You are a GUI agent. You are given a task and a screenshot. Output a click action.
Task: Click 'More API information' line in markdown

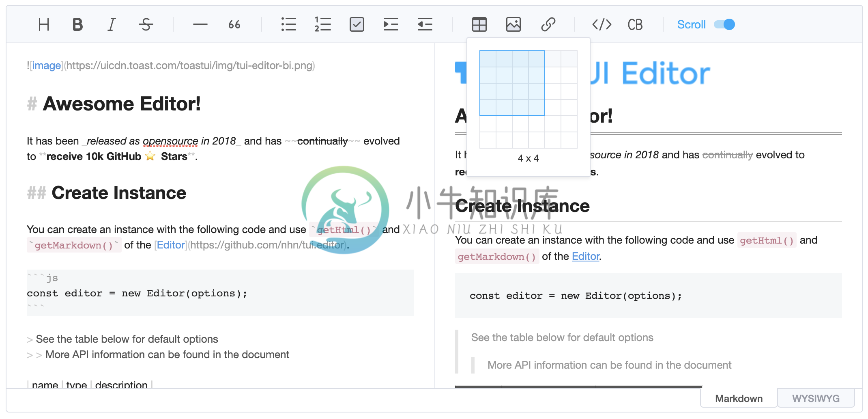pyautogui.click(x=167, y=354)
